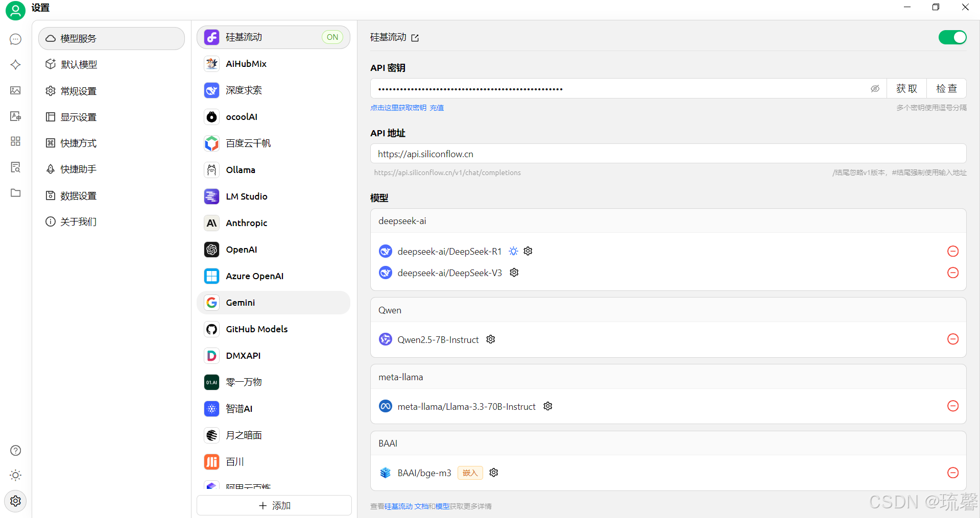Focus the API 地址 input field
Viewport: 980px width, 518px height.
(x=668, y=154)
